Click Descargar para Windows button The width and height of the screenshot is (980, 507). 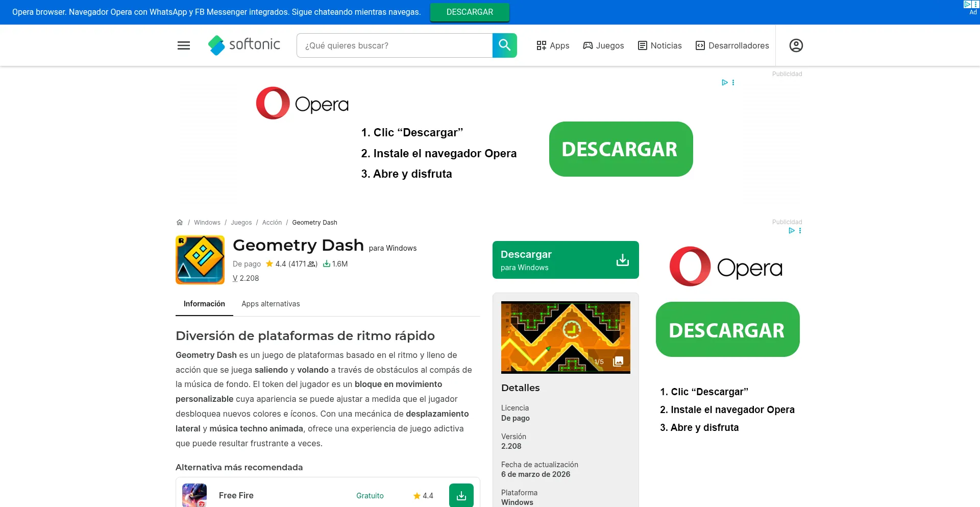point(566,260)
